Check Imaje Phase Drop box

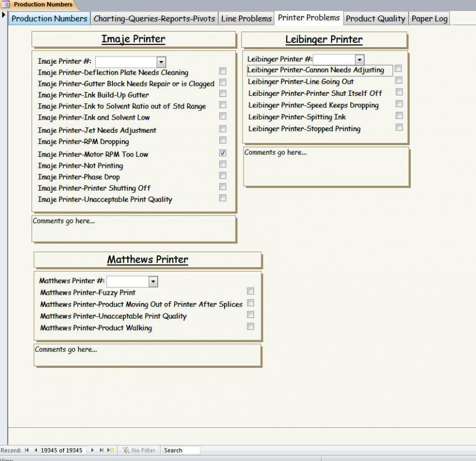pos(223,175)
